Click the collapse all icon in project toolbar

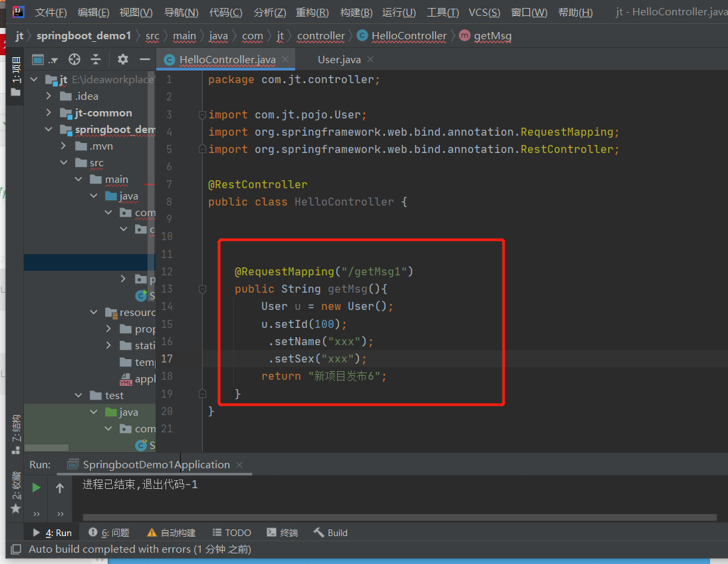pos(96,59)
